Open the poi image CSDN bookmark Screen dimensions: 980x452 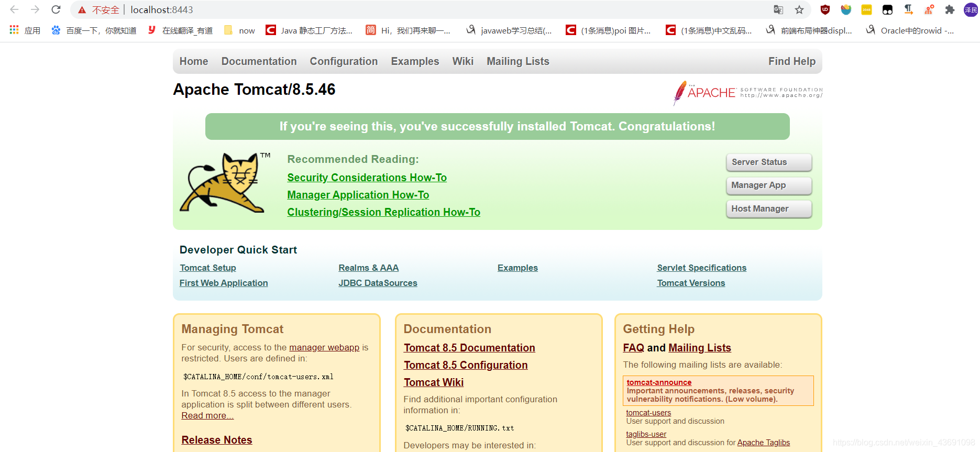point(608,30)
